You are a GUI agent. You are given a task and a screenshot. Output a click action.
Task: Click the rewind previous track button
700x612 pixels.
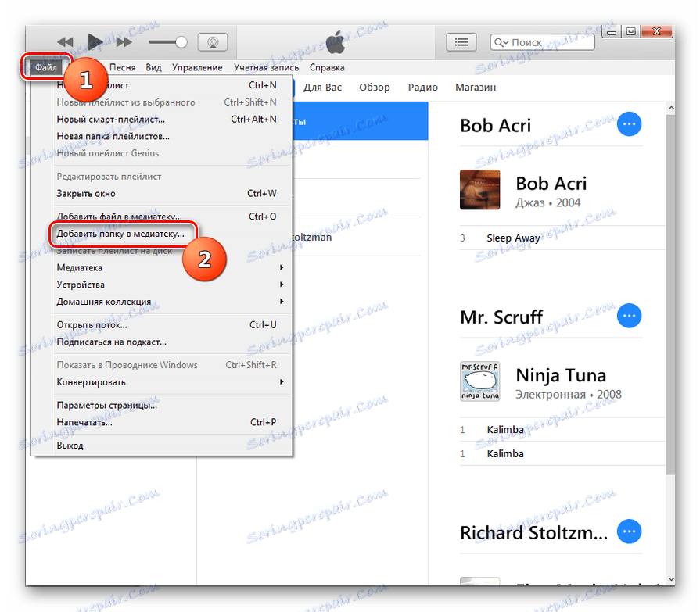[65, 42]
